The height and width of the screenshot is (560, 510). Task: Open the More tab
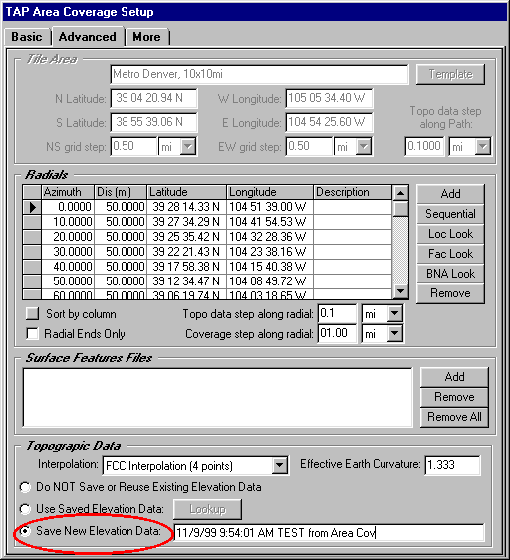point(146,37)
